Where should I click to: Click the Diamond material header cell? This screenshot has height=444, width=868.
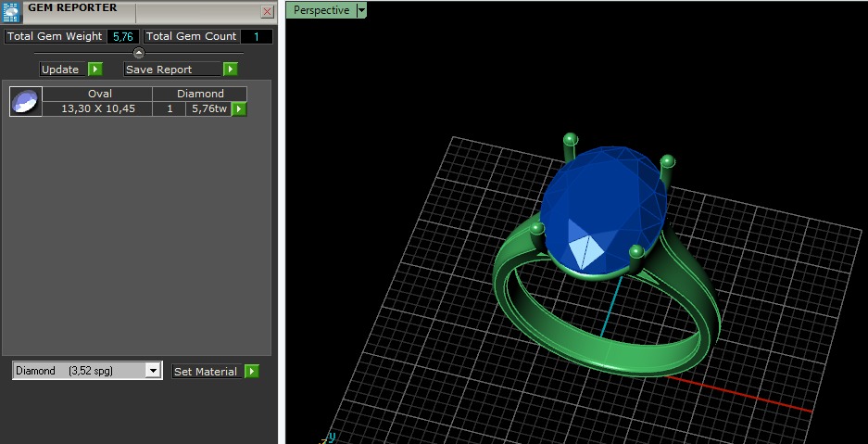tap(200, 95)
